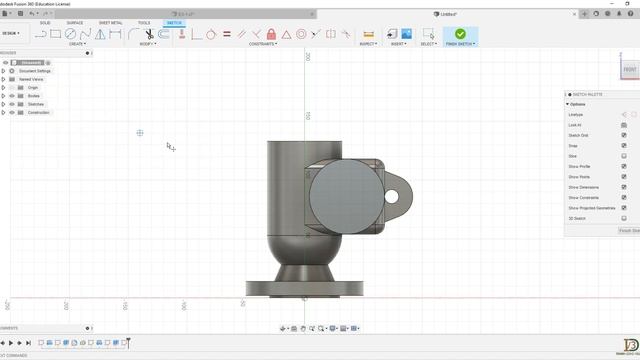
Task: Switch to the Surface tab
Action: (75, 23)
